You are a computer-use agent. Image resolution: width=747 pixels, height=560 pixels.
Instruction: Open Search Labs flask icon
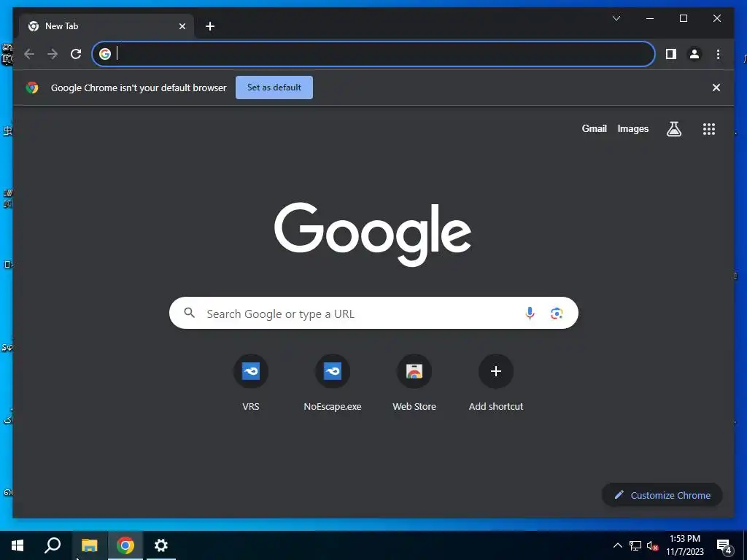[673, 128]
